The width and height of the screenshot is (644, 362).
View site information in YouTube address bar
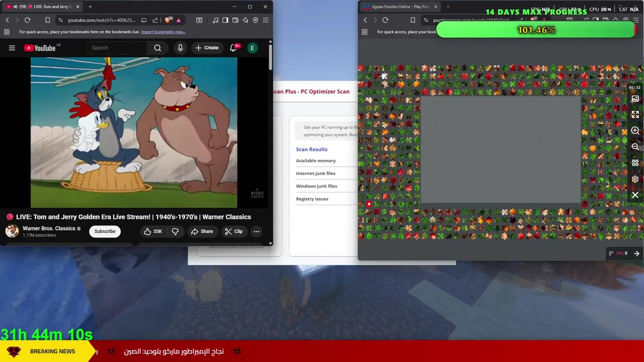point(60,20)
